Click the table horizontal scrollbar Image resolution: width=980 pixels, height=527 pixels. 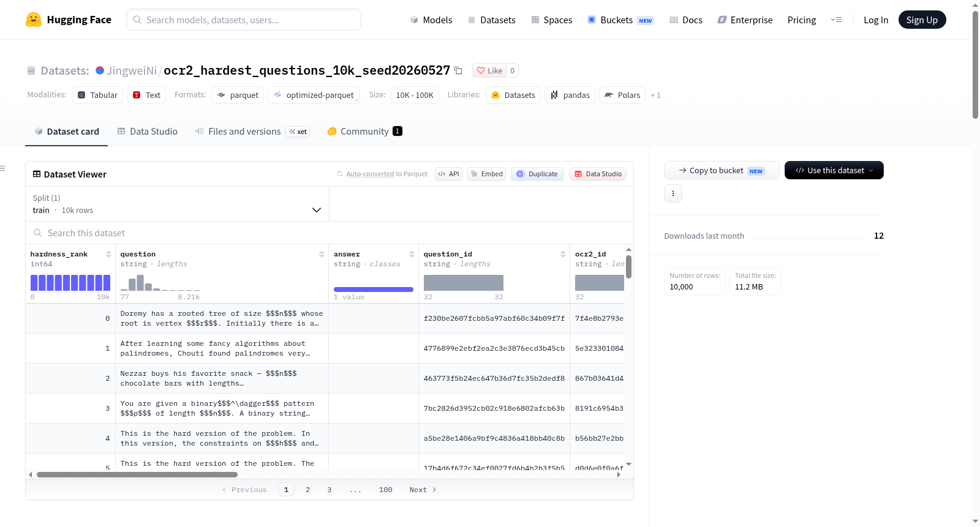tap(137, 474)
